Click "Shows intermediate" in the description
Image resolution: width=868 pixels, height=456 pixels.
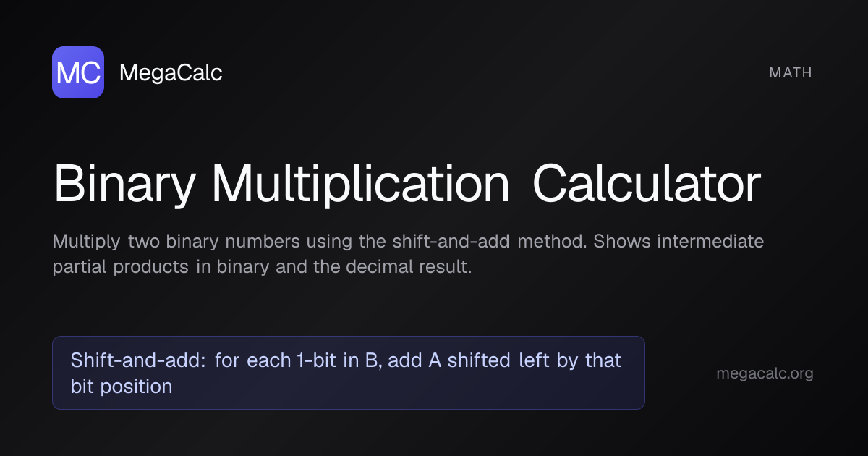tap(678, 241)
